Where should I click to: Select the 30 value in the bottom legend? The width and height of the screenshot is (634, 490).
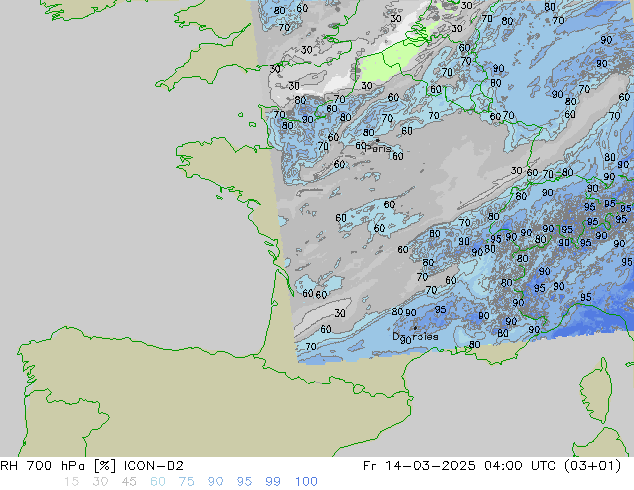click(x=100, y=482)
